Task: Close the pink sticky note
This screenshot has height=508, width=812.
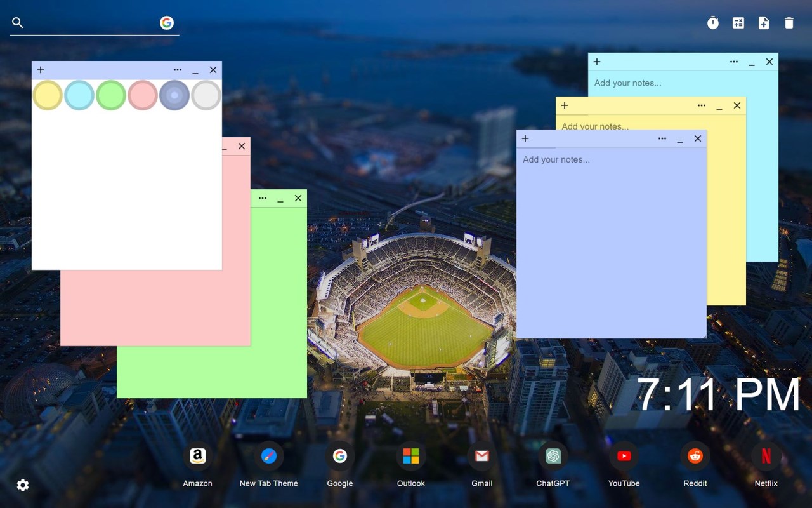Action: [242, 146]
